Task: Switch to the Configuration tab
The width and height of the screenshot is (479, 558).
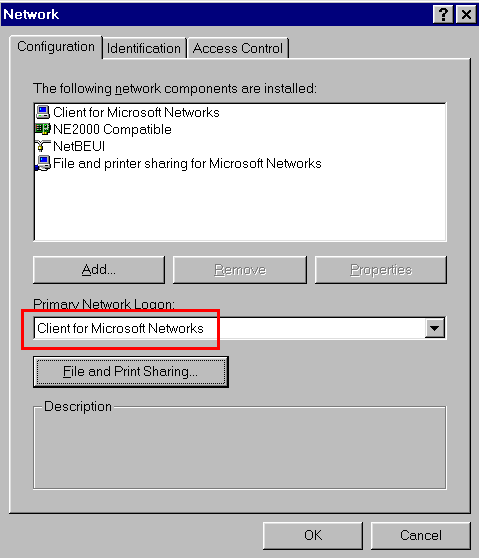Action: pyautogui.click(x=56, y=47)
